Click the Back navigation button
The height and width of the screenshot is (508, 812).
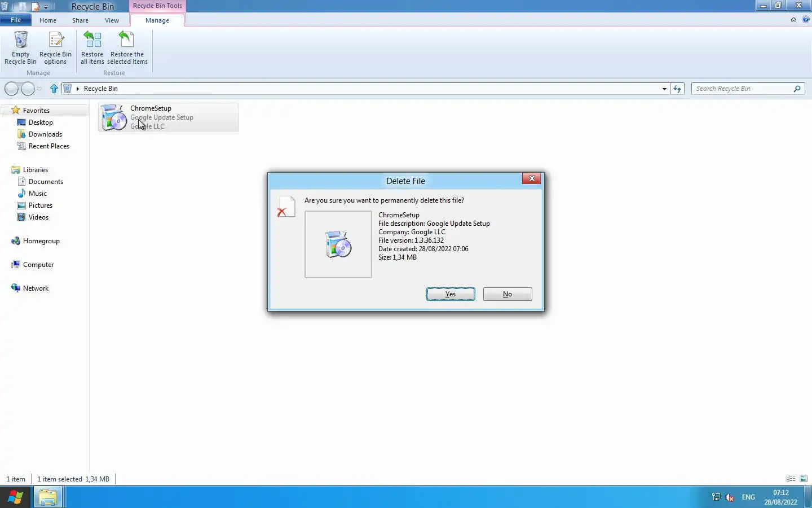click(x=11, y=89)
